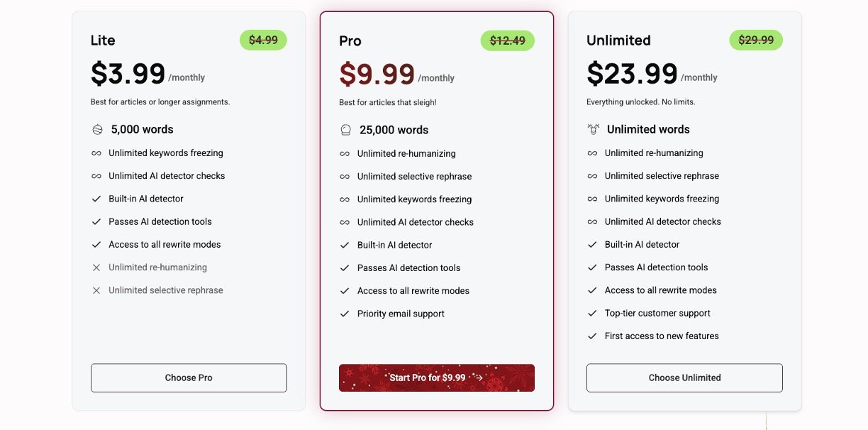Select the Choose Unlimited button

[x=684, y=378]
